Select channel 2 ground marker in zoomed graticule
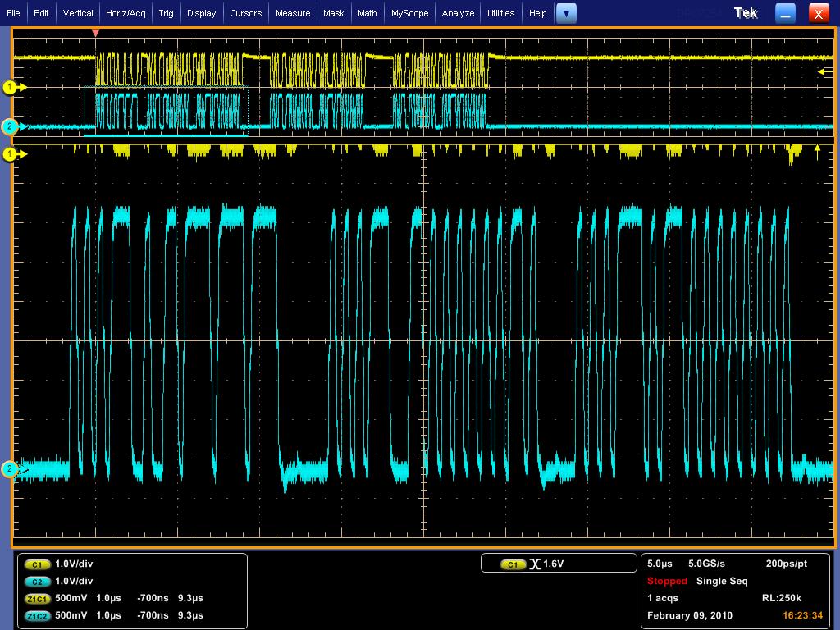840x630 pixels. tap(11, 469)
